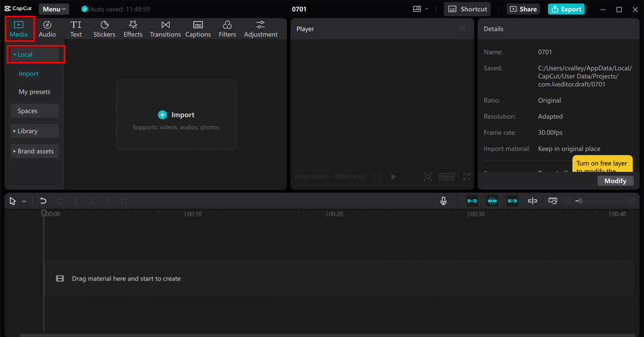This screenshot has height=337, width=644.
Task: Click 'Supports: videos, audios, photos' text
Action: pyautogui.click(x=176, y=127)
